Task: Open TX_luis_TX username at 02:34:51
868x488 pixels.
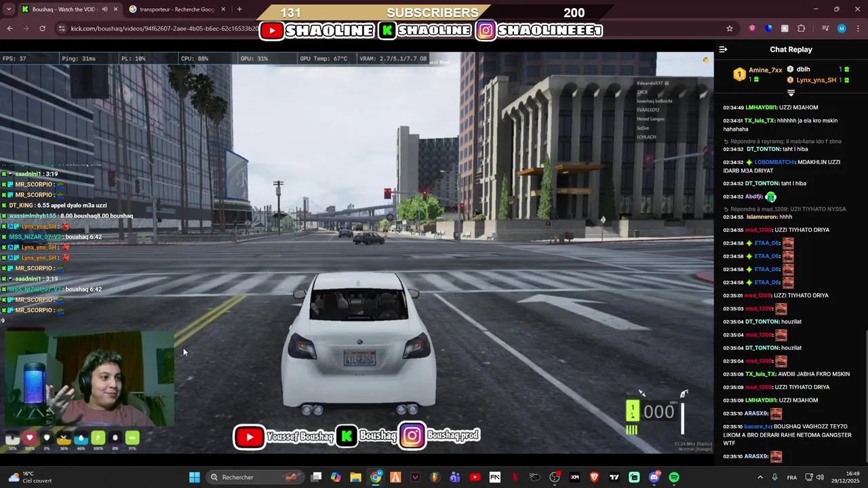Action: (x=759, y=121)
